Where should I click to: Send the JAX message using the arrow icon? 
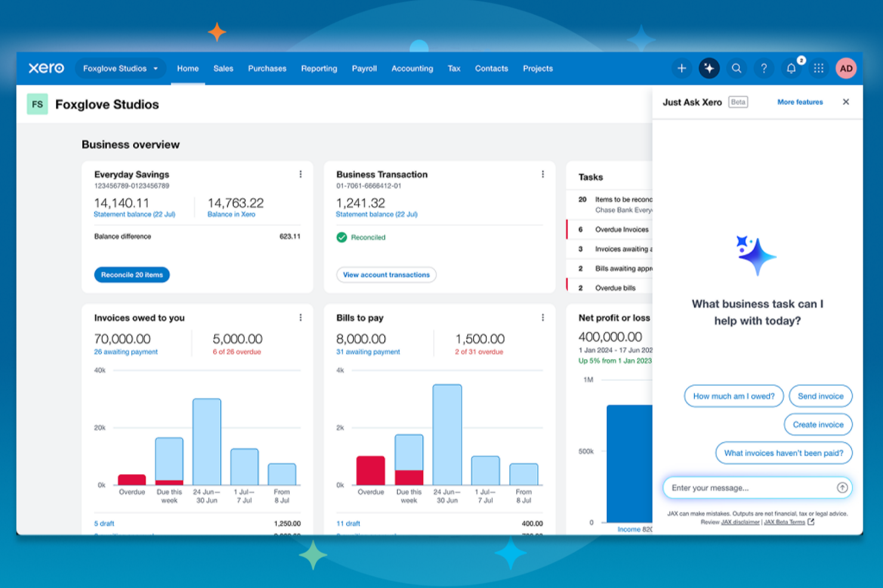(841, 487)
